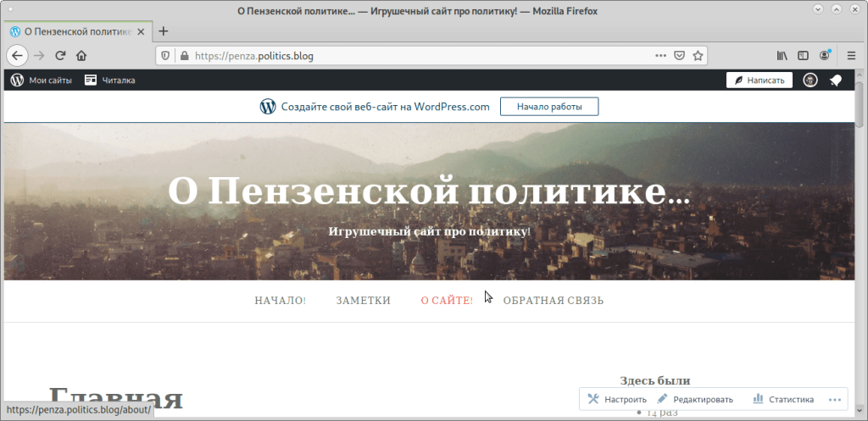Click the WordPress notifications bell icon
868x421 pixels.
(x=836, y=80)
